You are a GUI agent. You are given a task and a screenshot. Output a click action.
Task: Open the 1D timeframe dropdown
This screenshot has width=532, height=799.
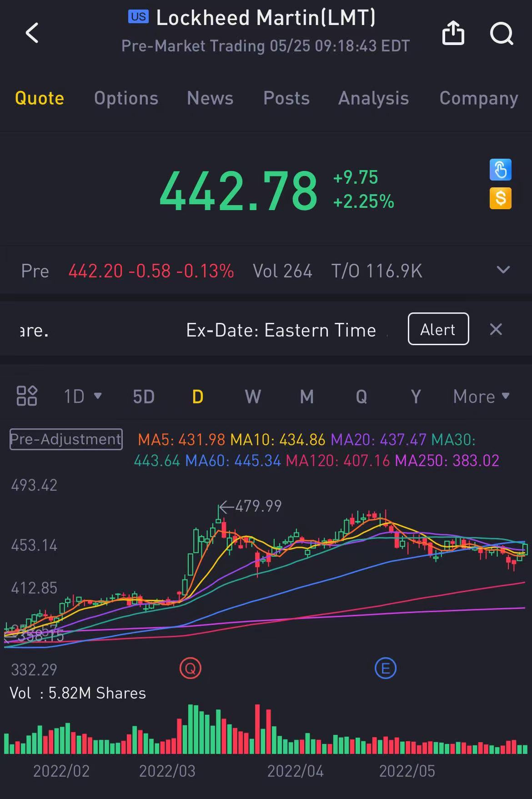(x=82, y=397)
